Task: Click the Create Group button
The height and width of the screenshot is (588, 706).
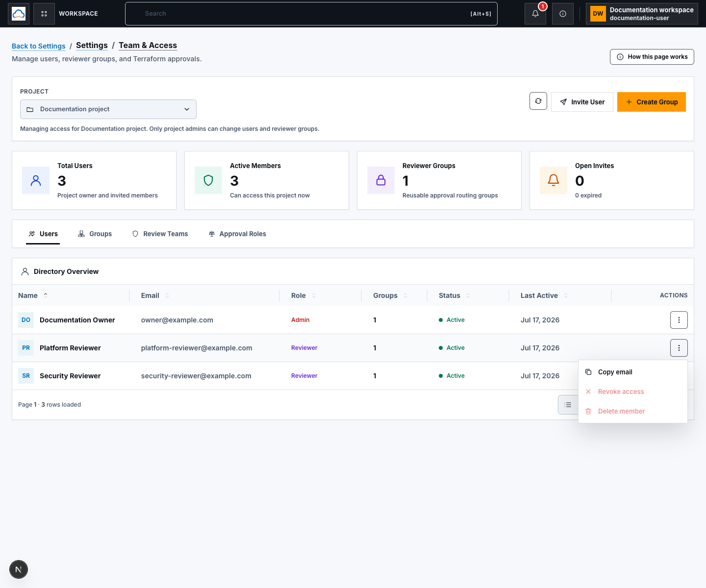Action: point(652,102)
